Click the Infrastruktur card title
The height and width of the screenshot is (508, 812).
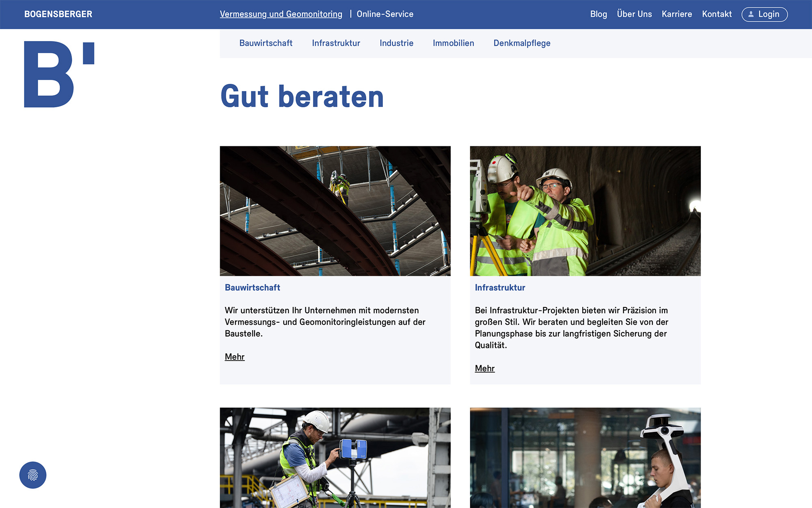pyautogui.click(x=500, y=288)
